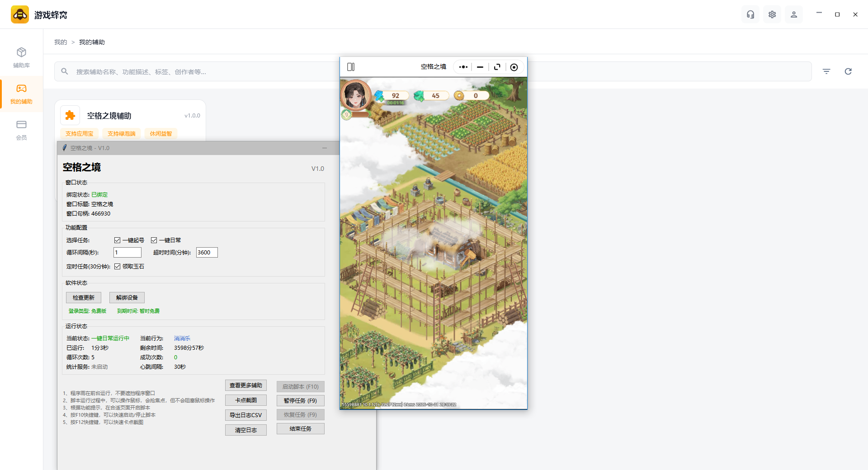The height and width of the screenshot is (470, 868).
Task: Open settings gear in title bar
Action: [772, 14]
